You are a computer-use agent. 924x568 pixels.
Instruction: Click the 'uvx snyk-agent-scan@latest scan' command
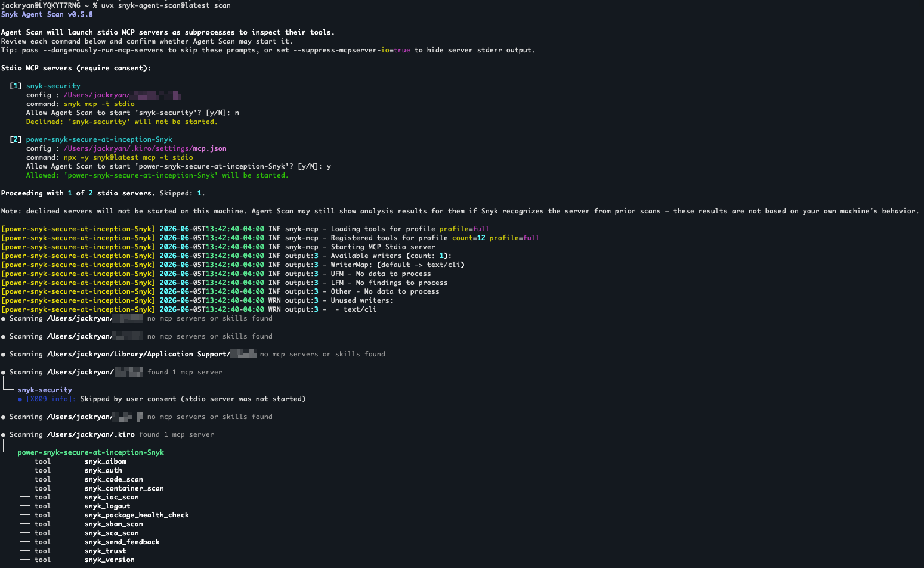pos(166,5)
